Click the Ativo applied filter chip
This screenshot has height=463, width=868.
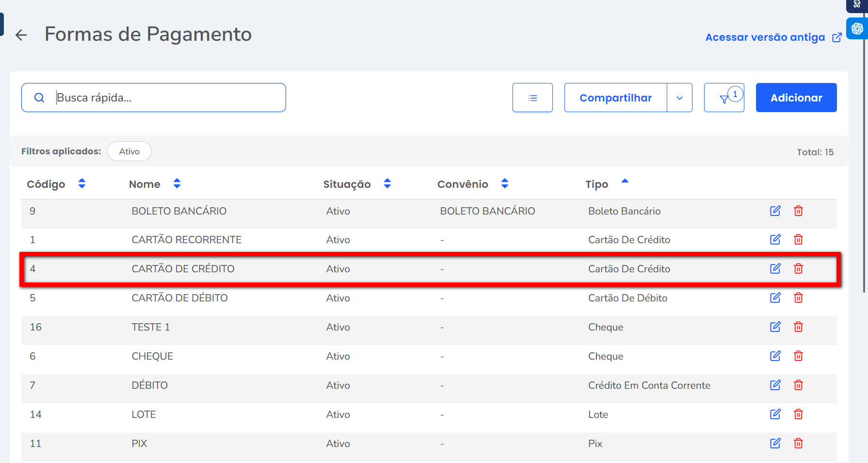(x=129, y=151)
